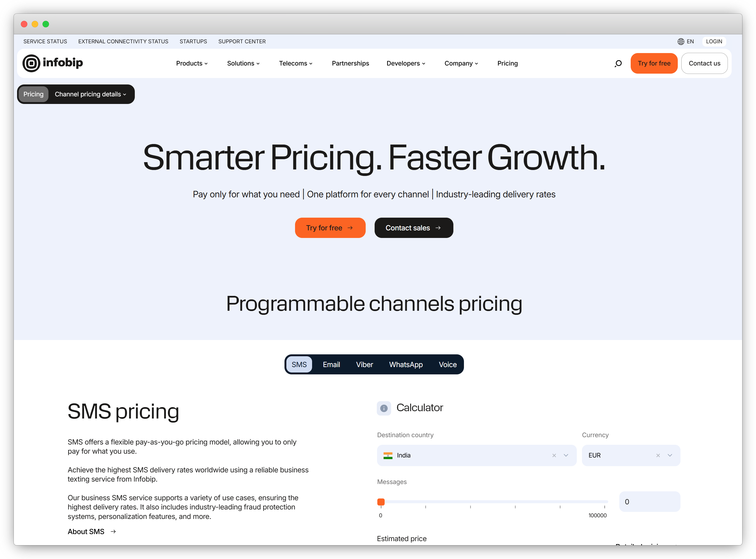Open Pricing in main navigation

coord(507,63)
